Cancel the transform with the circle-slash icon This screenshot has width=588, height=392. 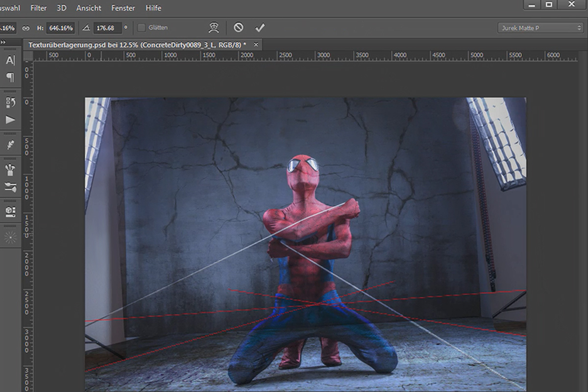click(x=238, y=27)
